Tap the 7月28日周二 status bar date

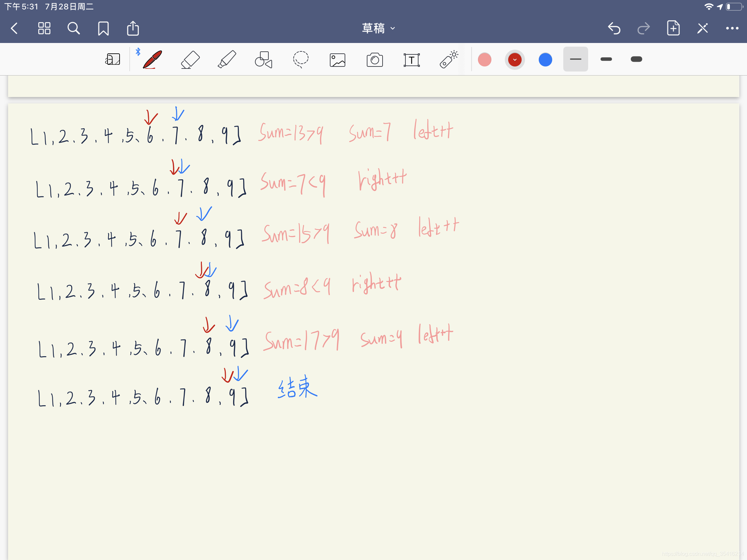[69, 6]
